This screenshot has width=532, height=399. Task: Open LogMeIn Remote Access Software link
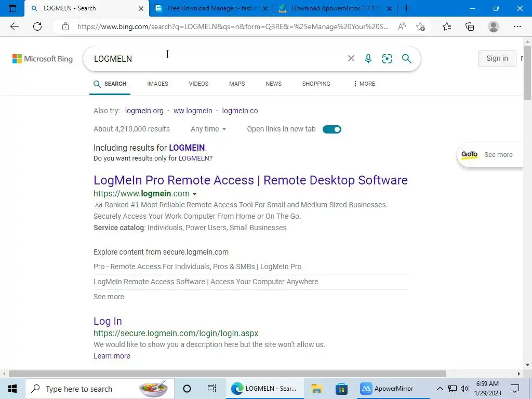[206, 282]
